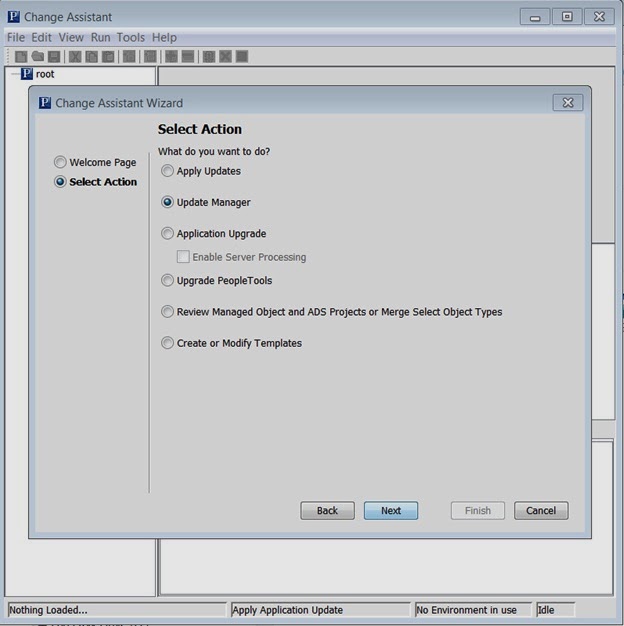
Task: Click the 'What do you want to do?' prompt
Action: tap(214, 152)
